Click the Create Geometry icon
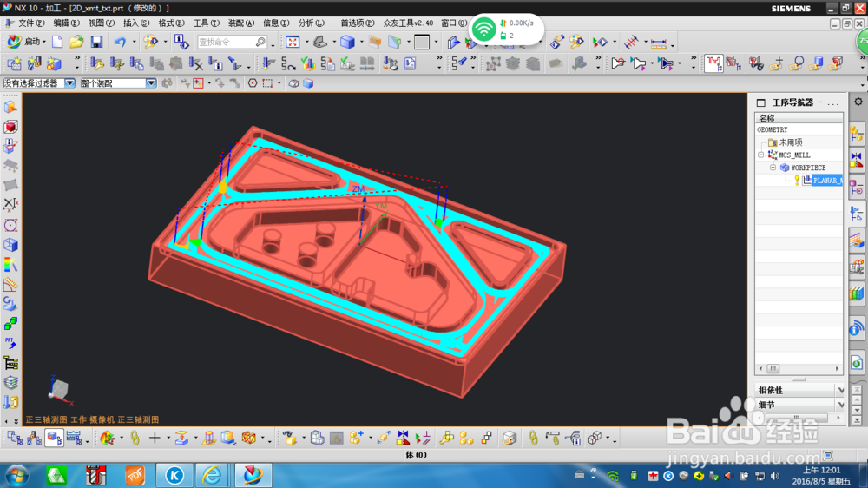This screenshot has width=868, height=488. (54, 63)
